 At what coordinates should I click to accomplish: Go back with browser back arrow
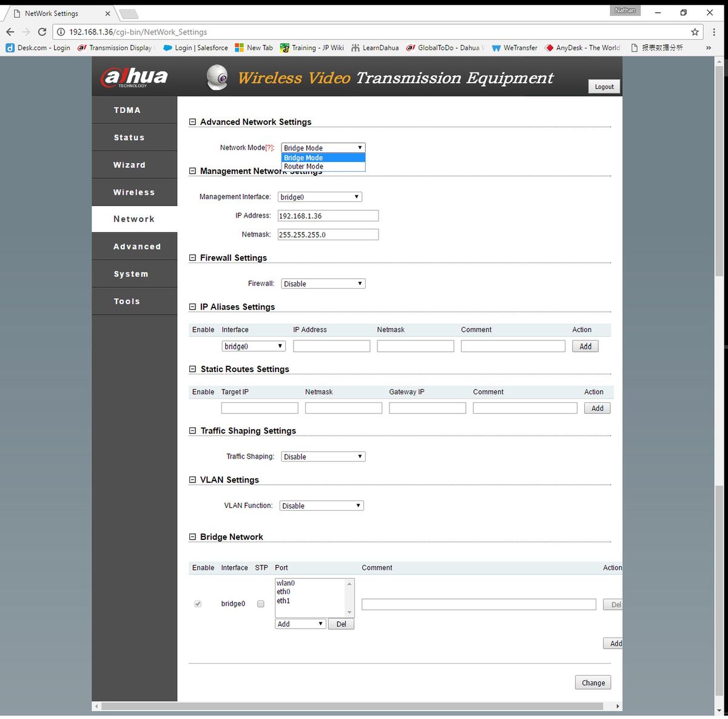tap(10, 32)
